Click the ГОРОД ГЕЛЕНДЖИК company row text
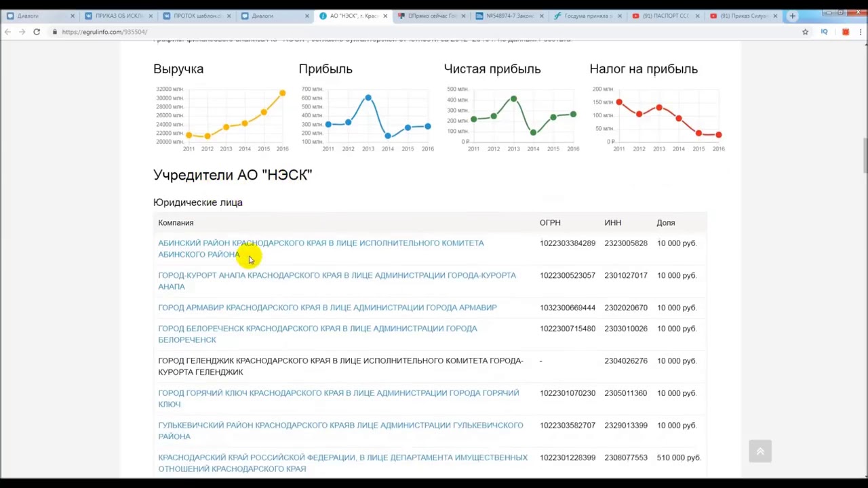868x488 pixels. tap(340, 366)
